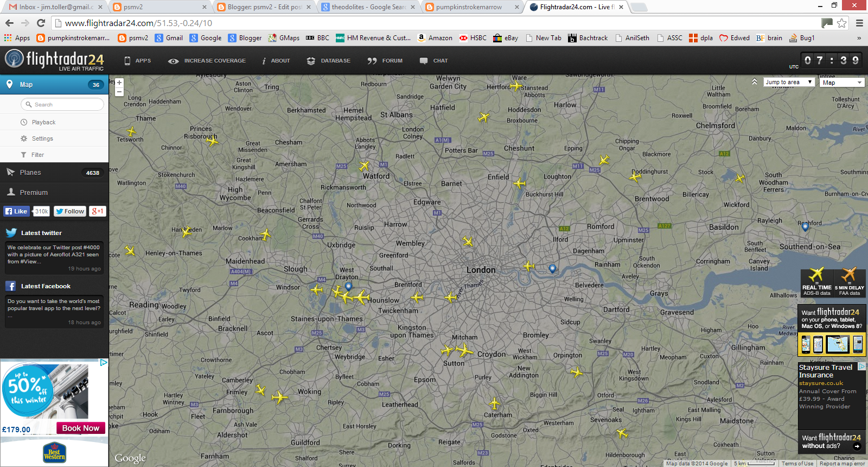Bookmark page with the star icon
This screenshot has height=467, width=868.
pyautogui.click(x=841, y=23)
